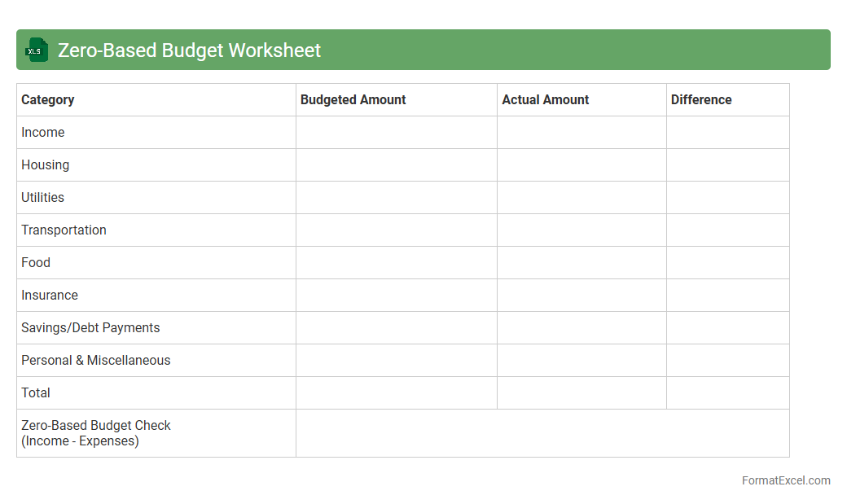Select the Transportation row label
The width and height of the screenshot is (847, 504).
(64, 230)
